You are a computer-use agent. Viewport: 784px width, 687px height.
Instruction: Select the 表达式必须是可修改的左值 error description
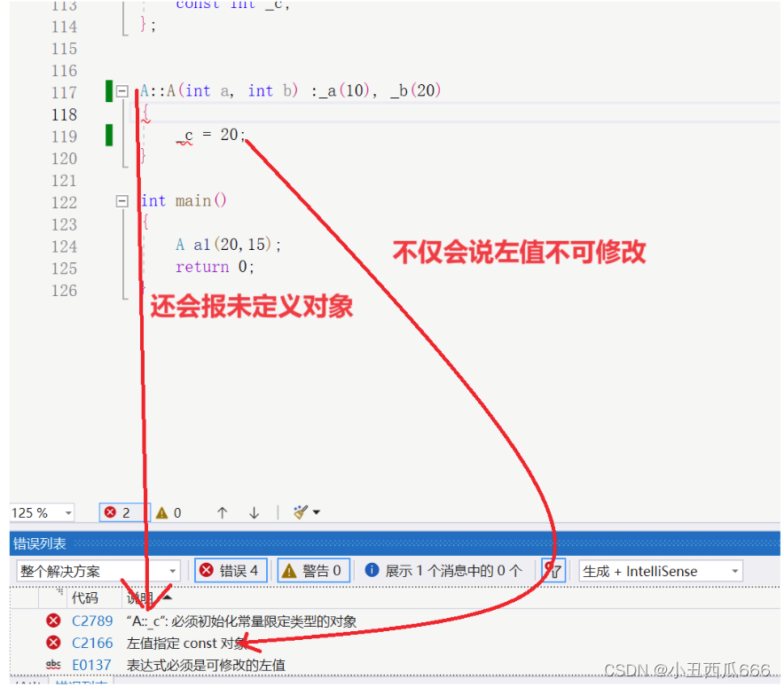(x=206, y=665)
